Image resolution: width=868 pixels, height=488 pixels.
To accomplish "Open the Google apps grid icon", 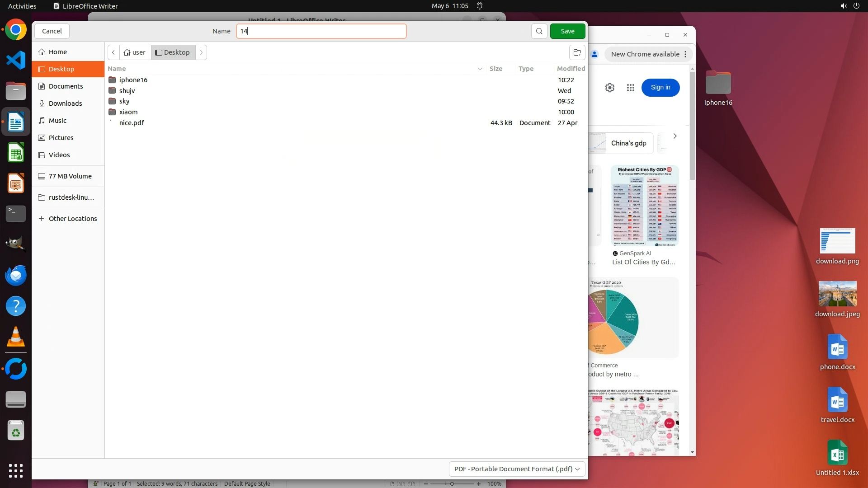I will pyautogui.click(x=630, y=88).
